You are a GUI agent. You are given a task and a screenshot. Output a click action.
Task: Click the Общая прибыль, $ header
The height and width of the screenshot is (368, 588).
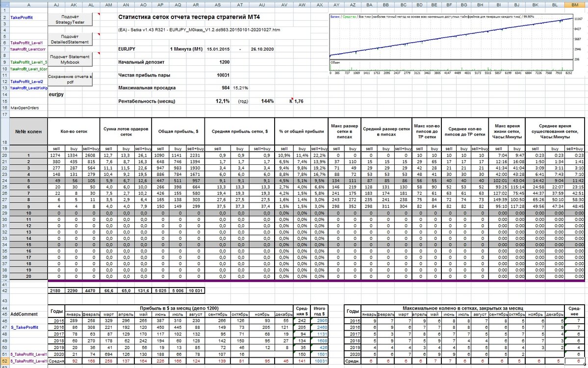coord(178,131)
